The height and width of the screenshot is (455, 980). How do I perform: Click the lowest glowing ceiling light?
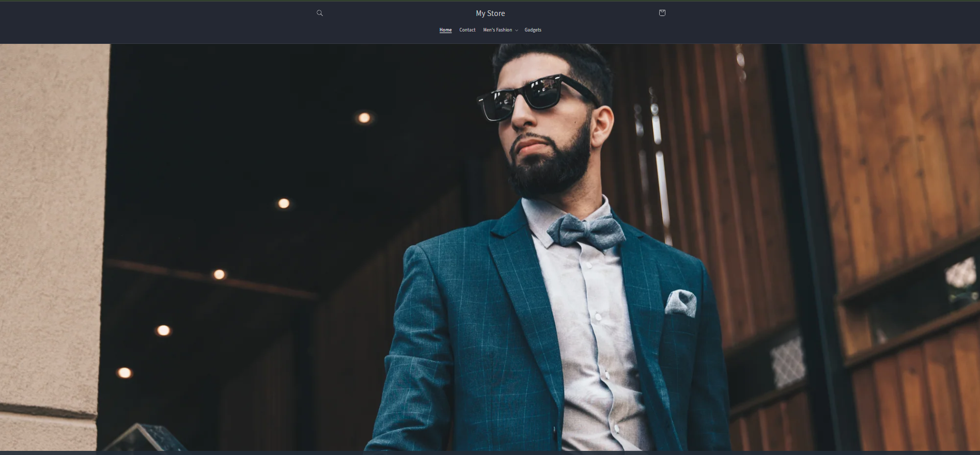[x=125, y=372]
